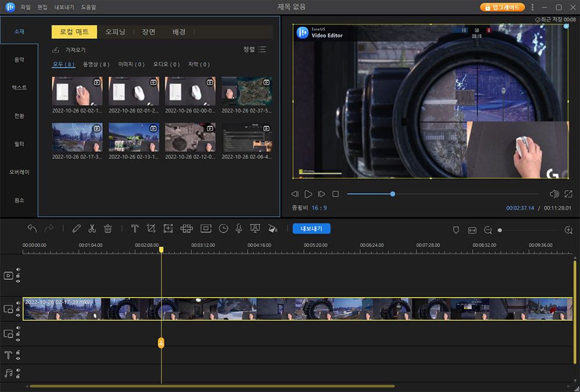The image size is (580, 392).
Task: Open the 텍스트 sidebar section
Action: pos(19,88)
